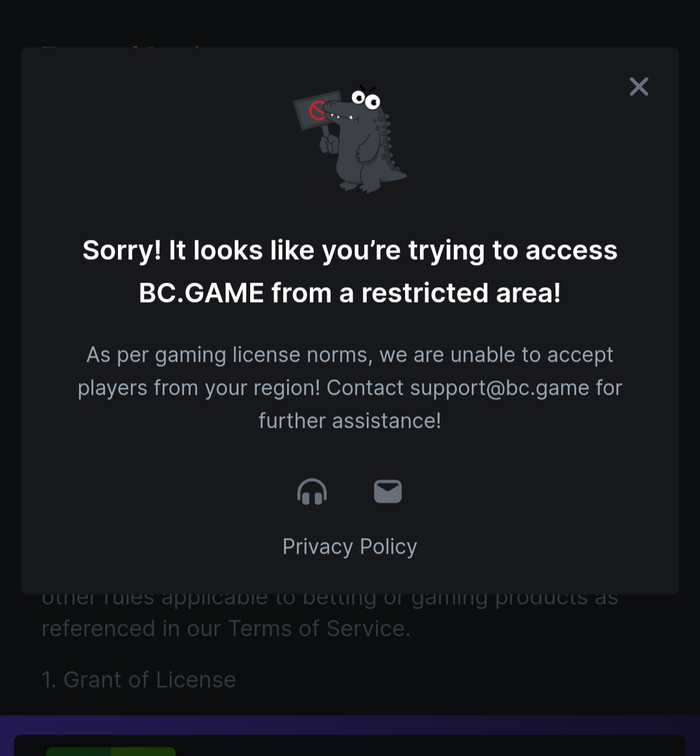Click the mascot's googly eyes
The width and height of the screenshot is (700, 756).
click(366, 99)
